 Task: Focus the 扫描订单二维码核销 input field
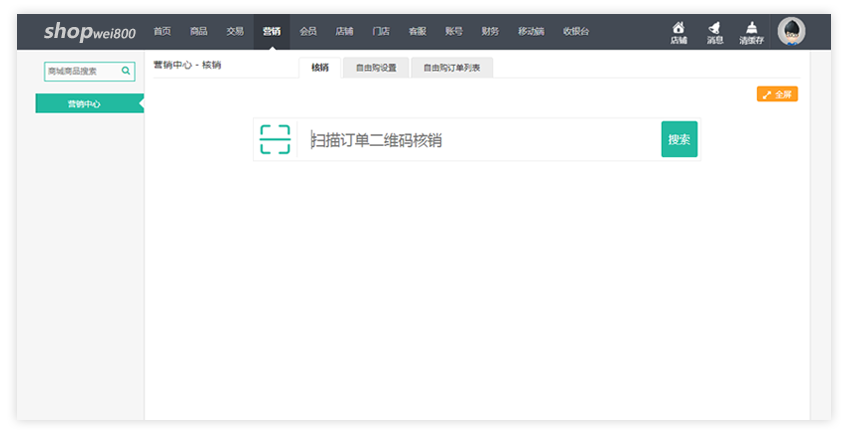479,140
